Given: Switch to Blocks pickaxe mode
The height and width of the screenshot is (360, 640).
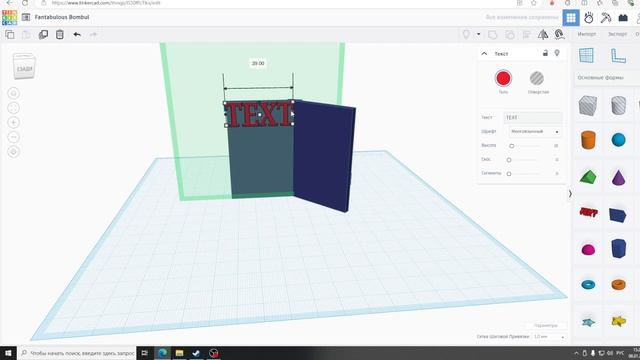Looking at the screenshot, I should click(606, 18).
